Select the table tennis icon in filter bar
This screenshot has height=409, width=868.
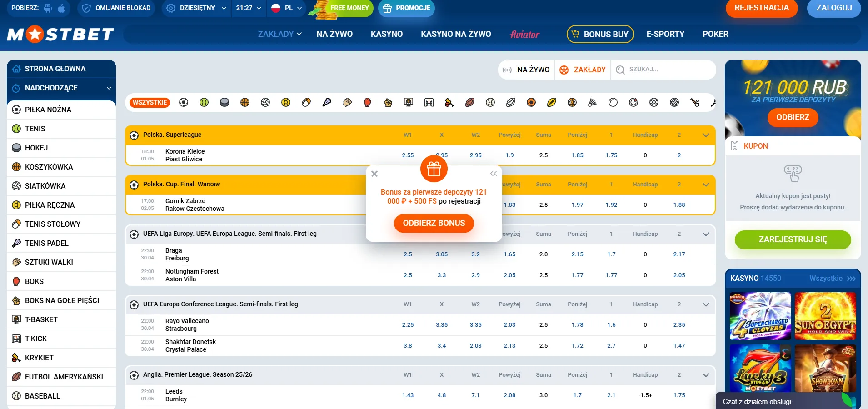pyautogui.click(x=306, y=102)
